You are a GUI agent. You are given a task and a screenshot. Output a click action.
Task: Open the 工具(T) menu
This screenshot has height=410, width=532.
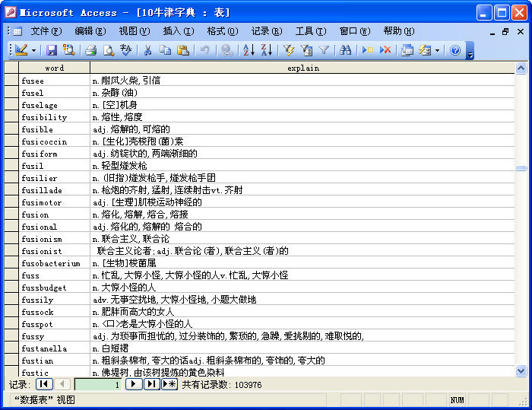311,31
